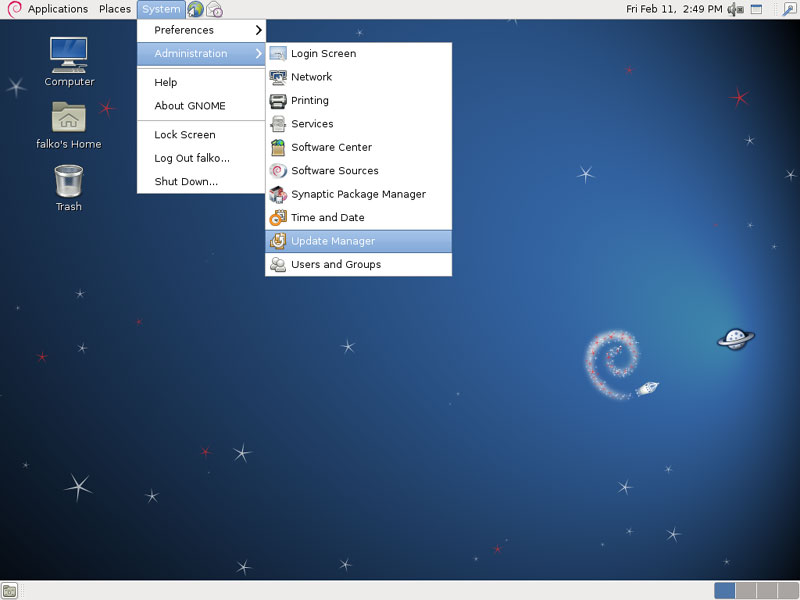
Task: Click the Users and Groups icon
Action: tap(278, 264)
